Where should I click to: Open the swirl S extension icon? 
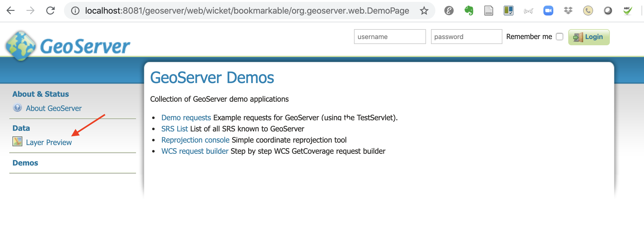pyautogui.click(x=449, y=11)
